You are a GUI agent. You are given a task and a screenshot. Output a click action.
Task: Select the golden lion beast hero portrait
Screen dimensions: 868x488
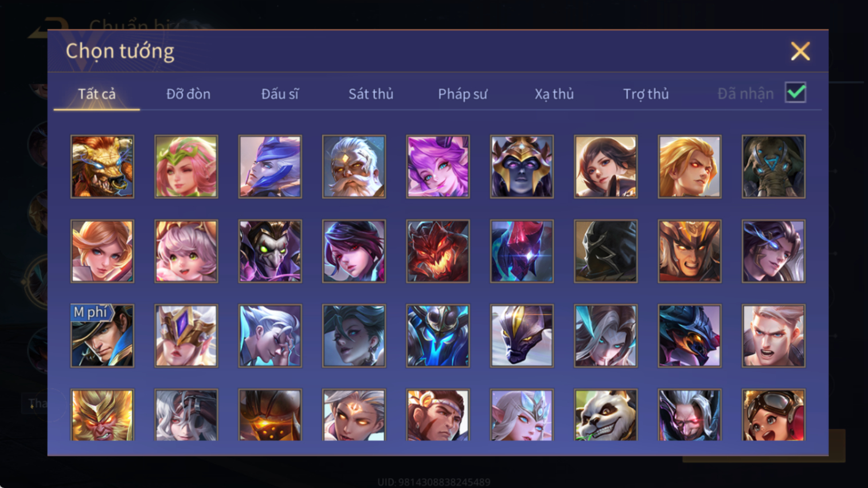tap(102, 167)
